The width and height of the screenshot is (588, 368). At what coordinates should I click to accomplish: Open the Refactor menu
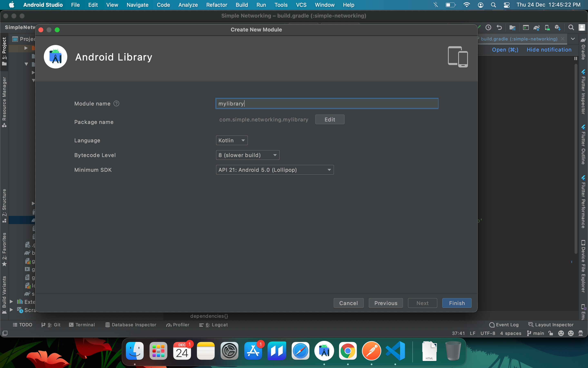click(x=216, y=5)
